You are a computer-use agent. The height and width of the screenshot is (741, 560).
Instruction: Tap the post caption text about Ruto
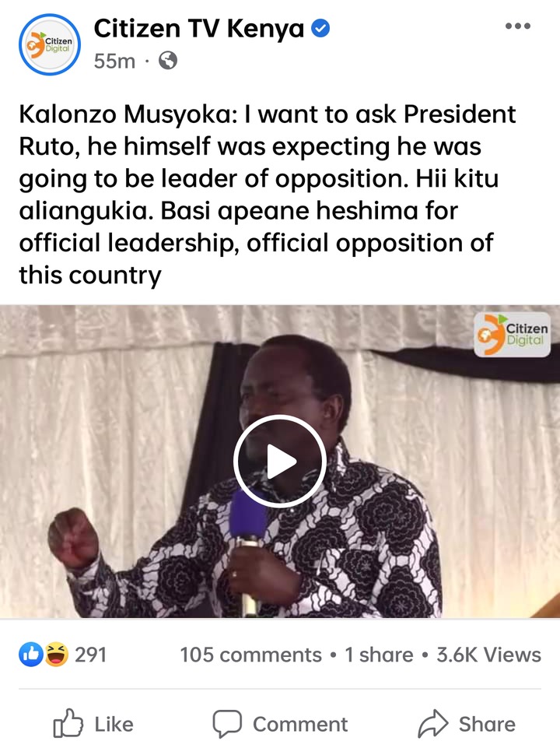point(268,195)
